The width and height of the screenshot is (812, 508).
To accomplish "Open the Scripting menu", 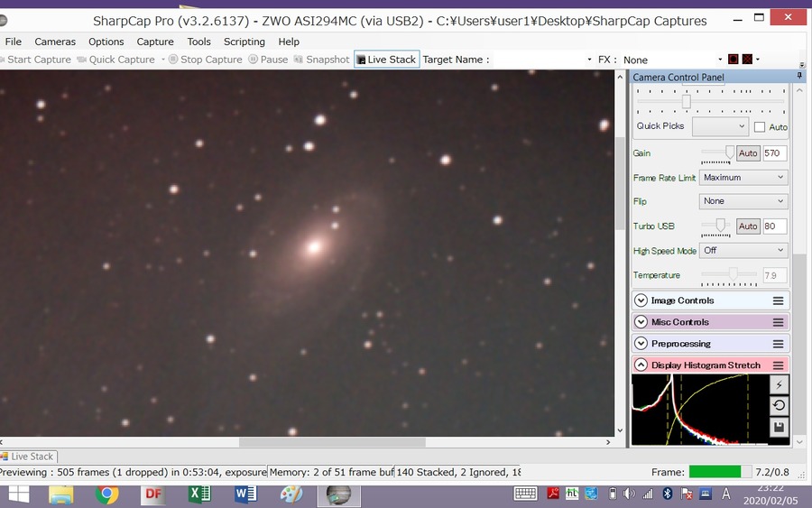I will (244, 42).
